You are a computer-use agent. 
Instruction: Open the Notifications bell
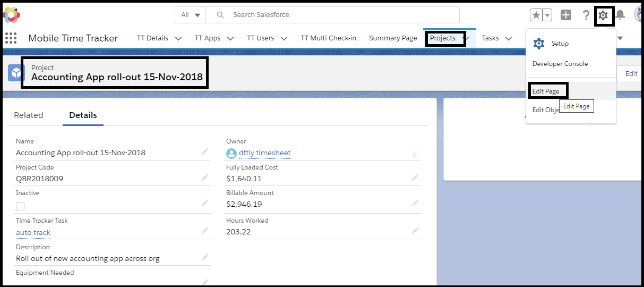620,15
